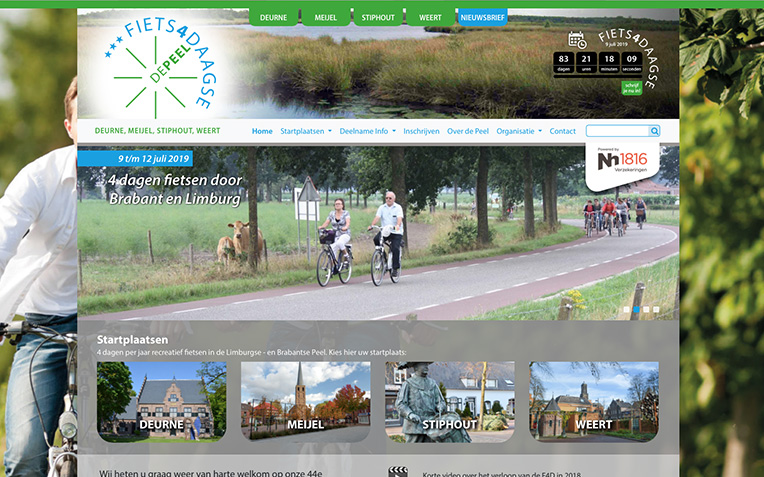Click the green 'schrijf je nu in' button
This screenshot has width=764, height=477.
(x=631, y=88)
